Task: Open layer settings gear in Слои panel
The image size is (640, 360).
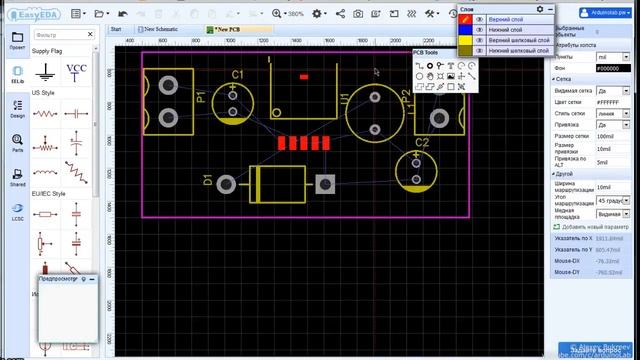Action: point(540,9)
